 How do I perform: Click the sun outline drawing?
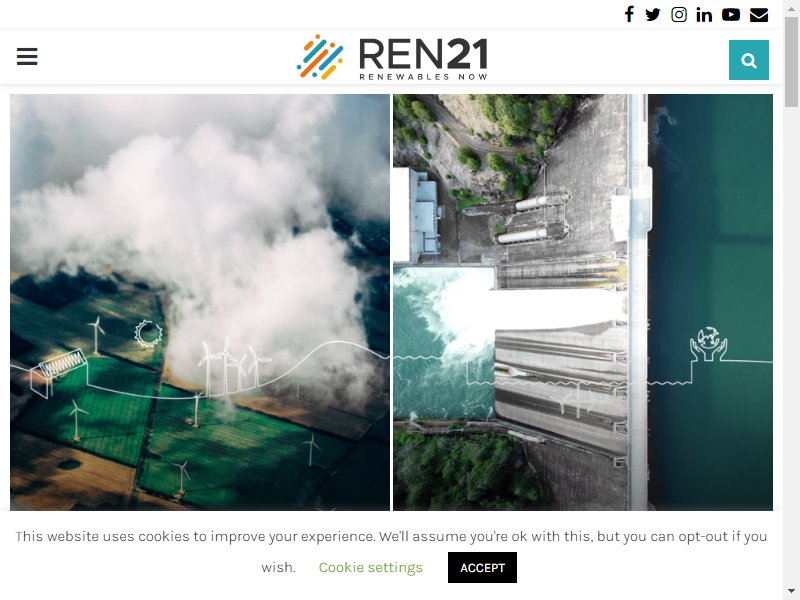(x=148, y=334)
